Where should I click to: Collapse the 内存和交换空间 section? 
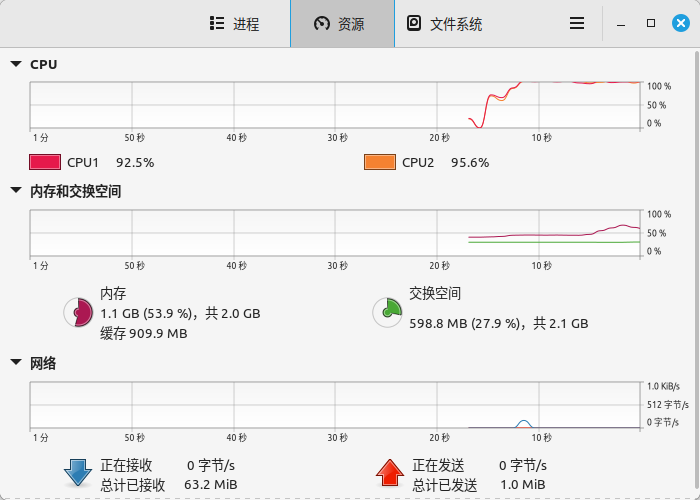click(16, 191)
